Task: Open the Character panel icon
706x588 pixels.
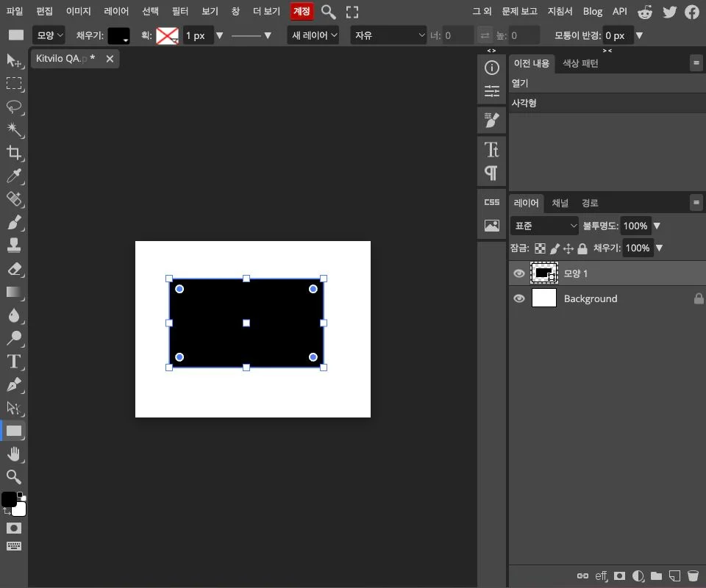Action: point(492,149)
